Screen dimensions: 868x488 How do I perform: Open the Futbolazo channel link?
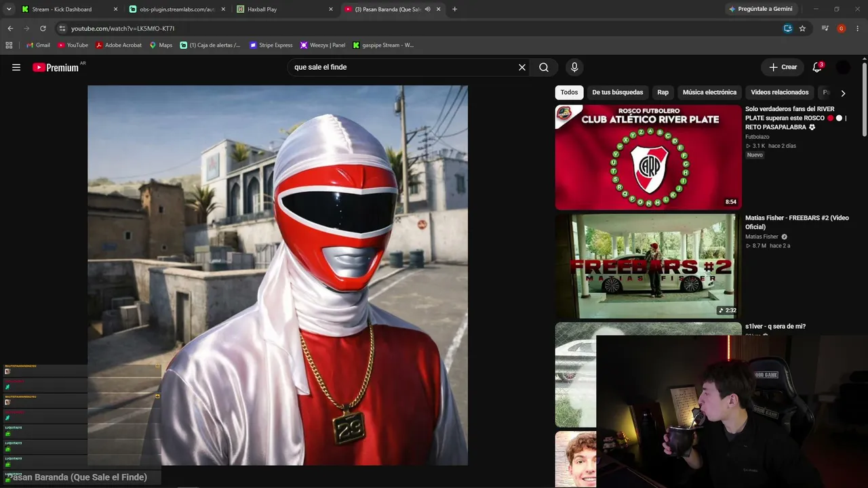coord(757,137)
